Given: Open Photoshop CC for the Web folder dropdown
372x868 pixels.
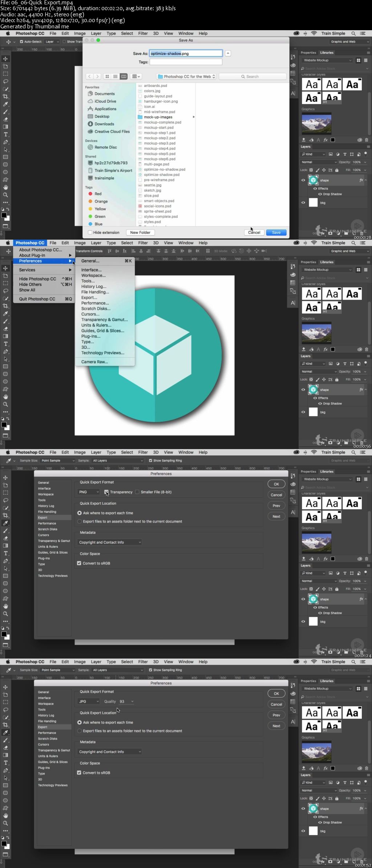Looking at the screenshot, I should [x=186, y=76].
